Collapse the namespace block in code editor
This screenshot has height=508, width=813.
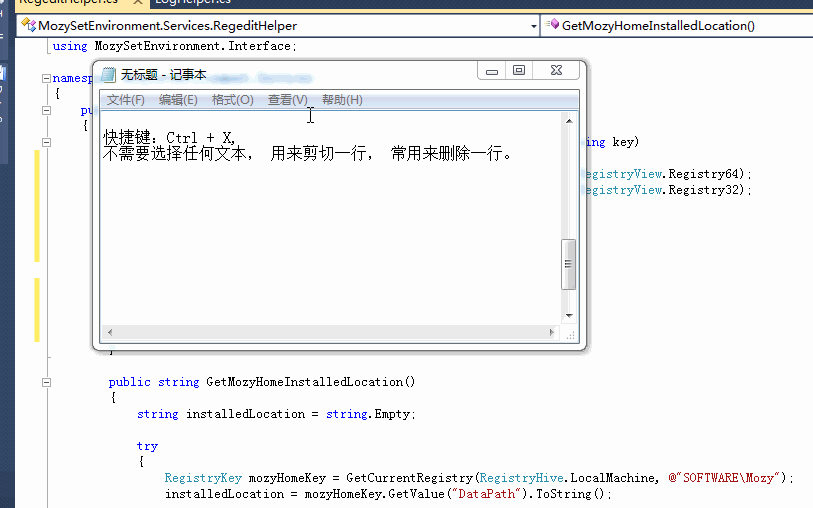point(46,78)
